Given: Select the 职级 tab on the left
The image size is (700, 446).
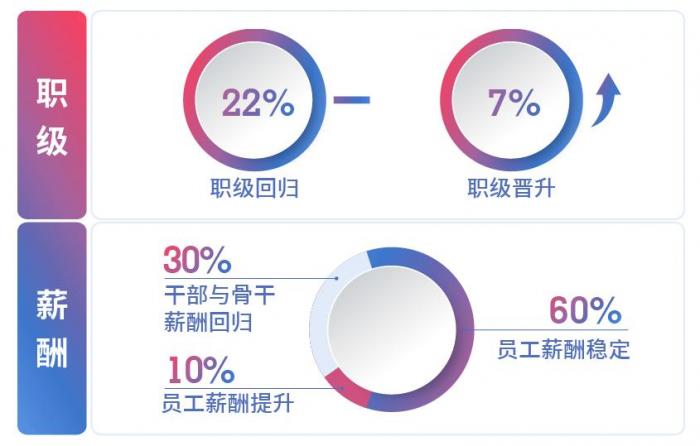Looking at the screenshot, I should [x=52, y=115].
